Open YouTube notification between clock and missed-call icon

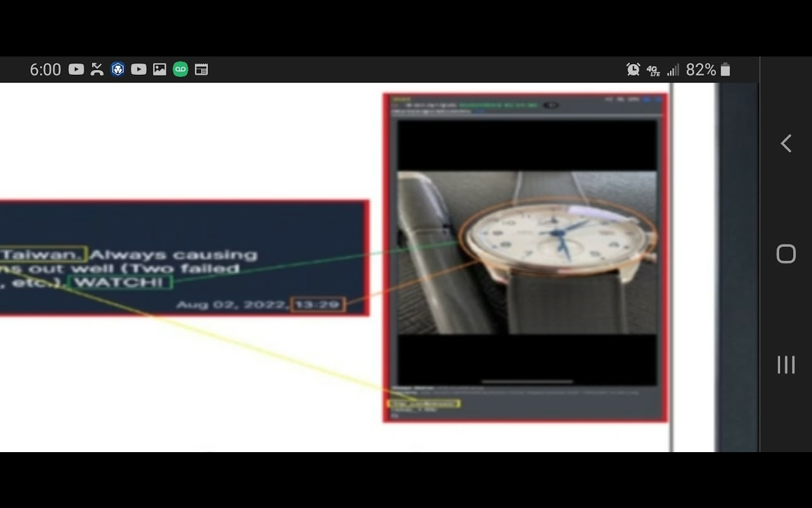pos(76,69)
